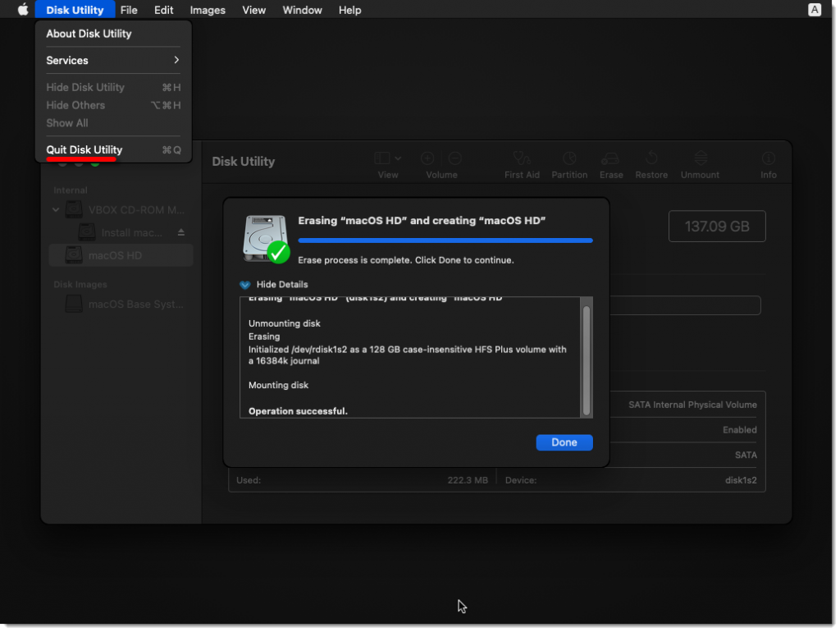Click 'Erase process is complete' message
The image size is (840, 632).
405,260
